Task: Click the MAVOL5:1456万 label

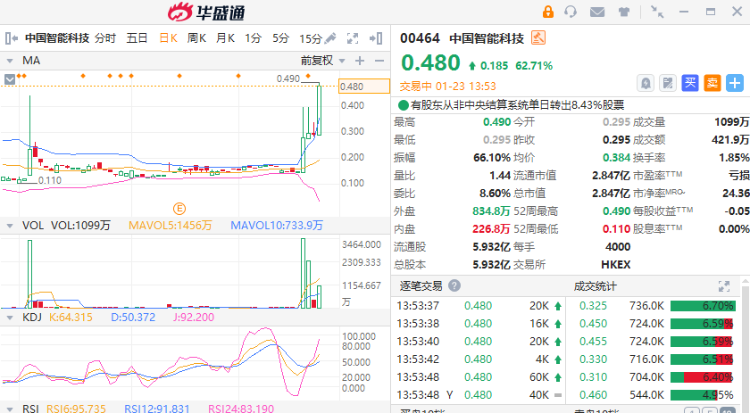Action: (x=170, y=225)
